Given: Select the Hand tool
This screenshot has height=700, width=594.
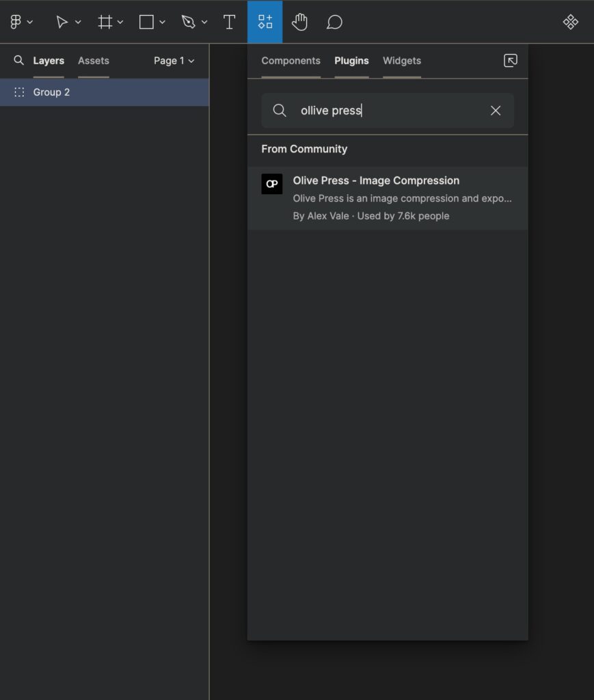Looking at the screenshot, I should (x=300, y=21).
